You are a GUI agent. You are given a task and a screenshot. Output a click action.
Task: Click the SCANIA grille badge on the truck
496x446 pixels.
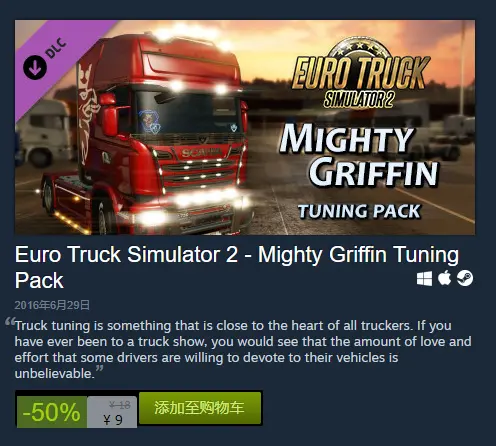click(201, 152)
